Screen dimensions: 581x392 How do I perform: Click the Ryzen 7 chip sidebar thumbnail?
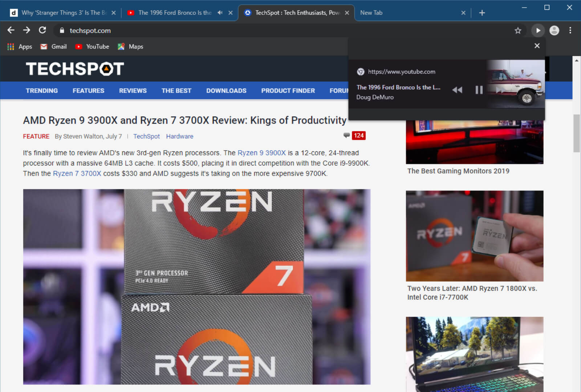475,236
